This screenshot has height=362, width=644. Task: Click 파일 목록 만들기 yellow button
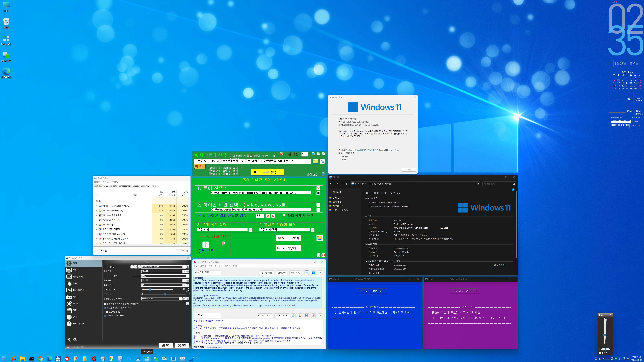click(267, 172)
